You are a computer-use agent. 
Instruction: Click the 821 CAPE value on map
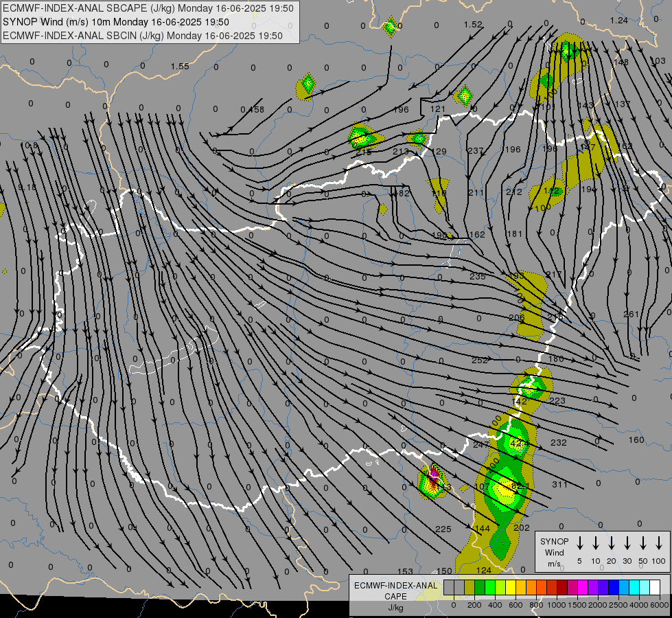(521, 486)
